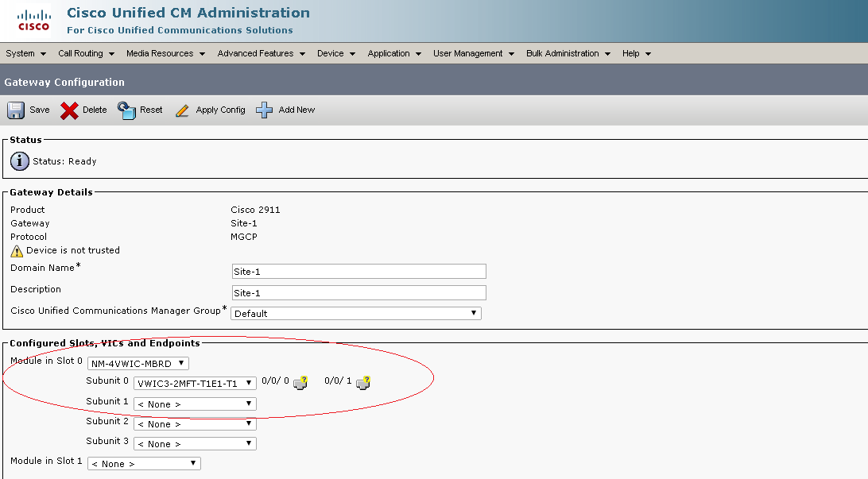Click the Apply Config button label
The width and height of the screenshot is (868, 479).
pos(220,110)
